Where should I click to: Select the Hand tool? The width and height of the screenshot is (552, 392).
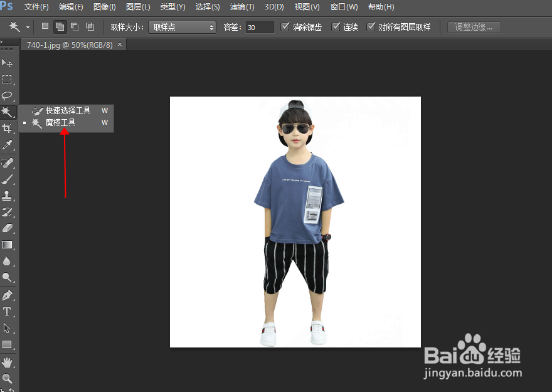7,362
